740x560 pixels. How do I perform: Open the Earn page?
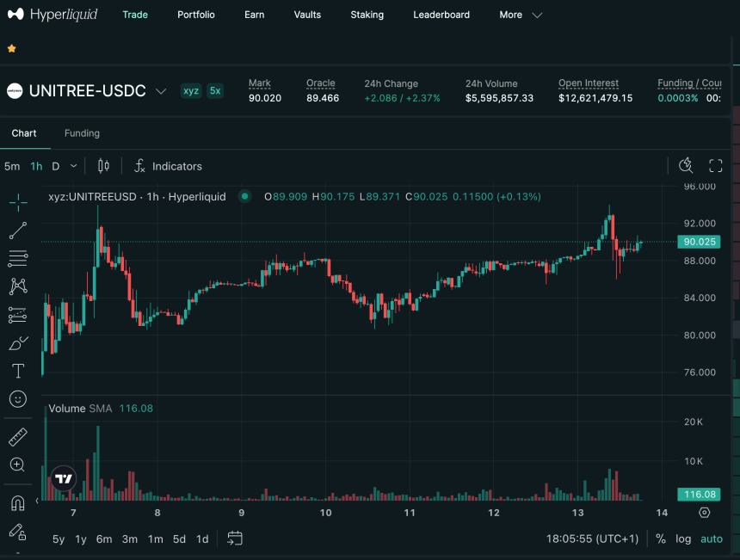coord(255,15)
